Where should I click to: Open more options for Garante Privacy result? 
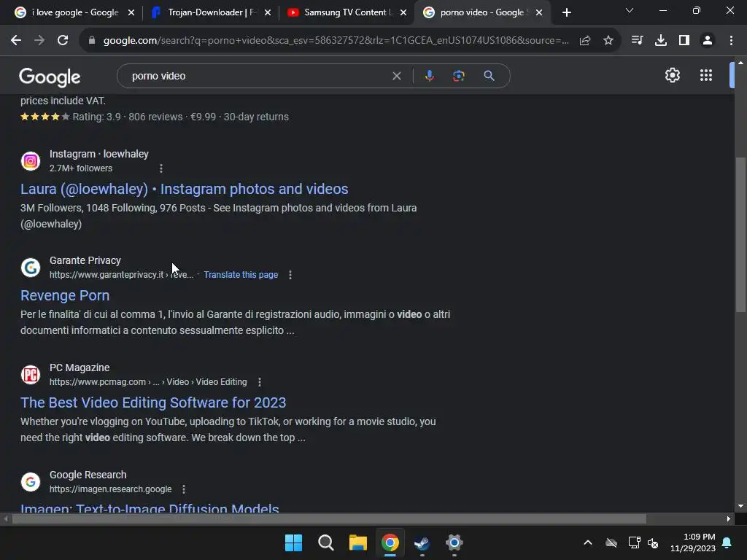[290, 275]
